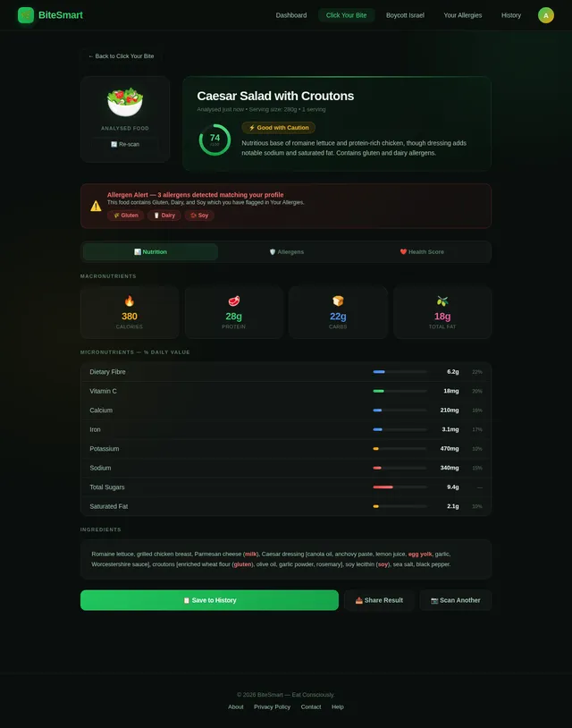Select the Soy allergen chip
Image resolution: width=572 pixels, height=728 pixels.
(199, 216)
